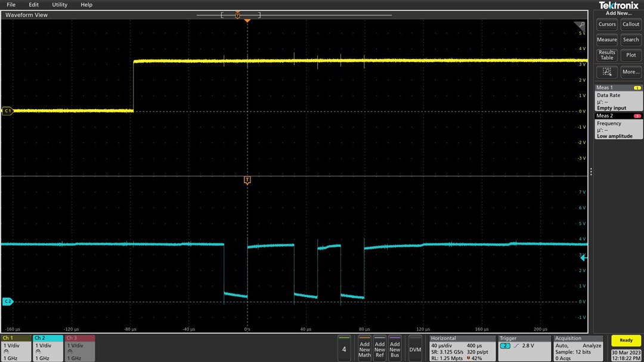This screenshot has height=362, width=644.
Task: Add a Callout annotation
Action: 630,24
